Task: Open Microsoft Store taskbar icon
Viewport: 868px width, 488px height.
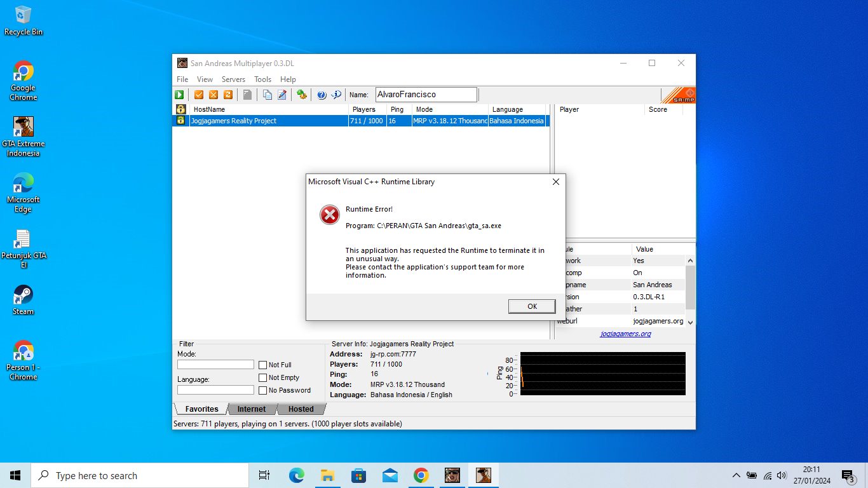Action: 358,475
